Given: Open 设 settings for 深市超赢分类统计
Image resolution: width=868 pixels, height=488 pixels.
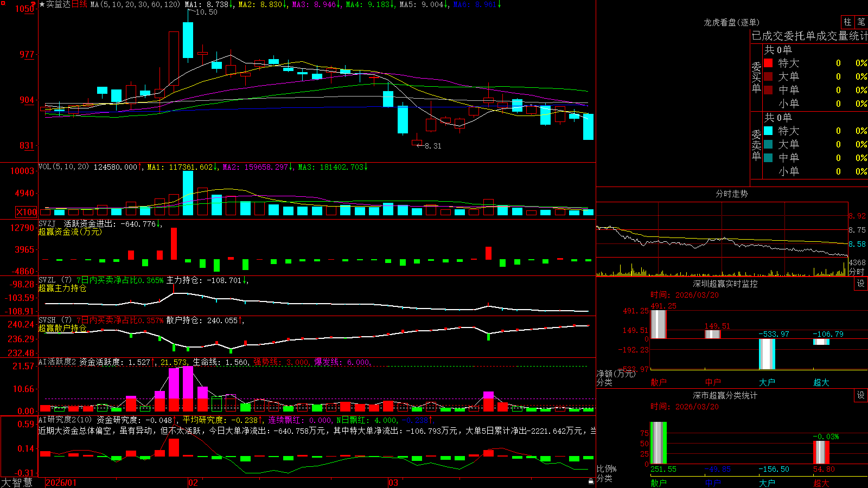Looking at the screenshot, I should 861,395.
